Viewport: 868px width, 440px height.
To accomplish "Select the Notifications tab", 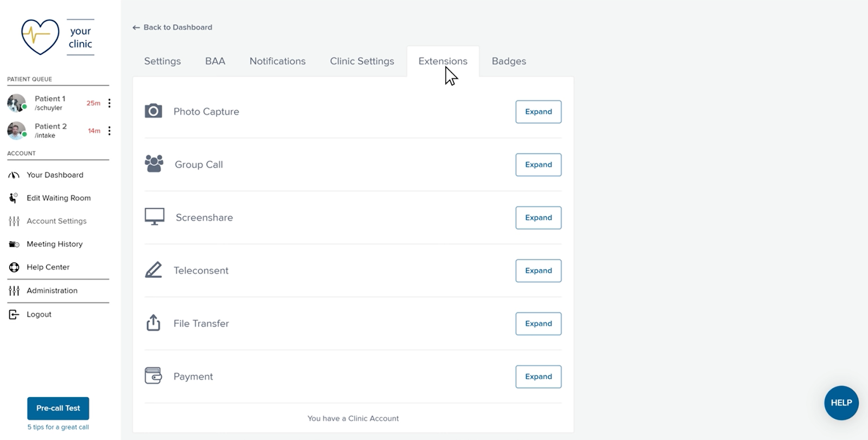I will 277,61.
